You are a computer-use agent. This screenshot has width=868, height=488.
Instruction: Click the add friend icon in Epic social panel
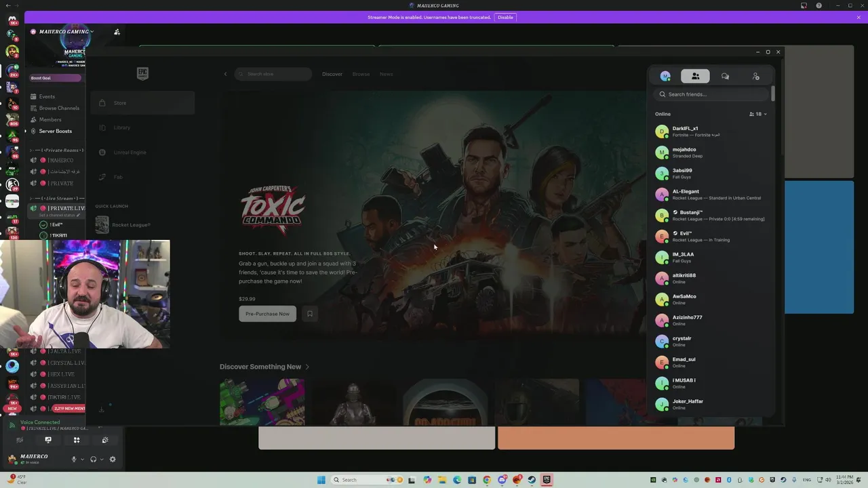tap(755, 77)
